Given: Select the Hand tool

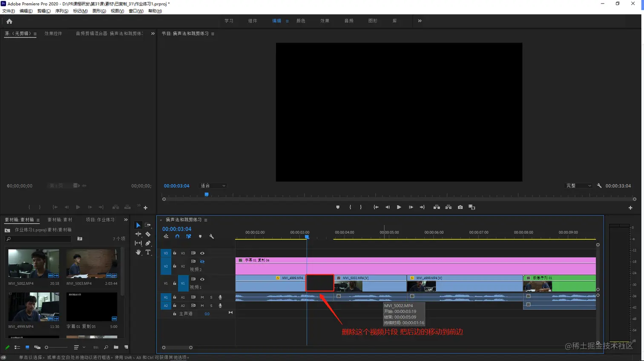Looking at the screenshot, I should pyautogui.click(x=138, y=252).
